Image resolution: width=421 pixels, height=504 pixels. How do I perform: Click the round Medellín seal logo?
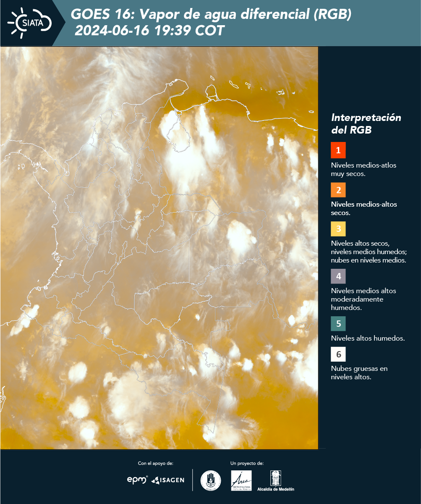point(211,480)
